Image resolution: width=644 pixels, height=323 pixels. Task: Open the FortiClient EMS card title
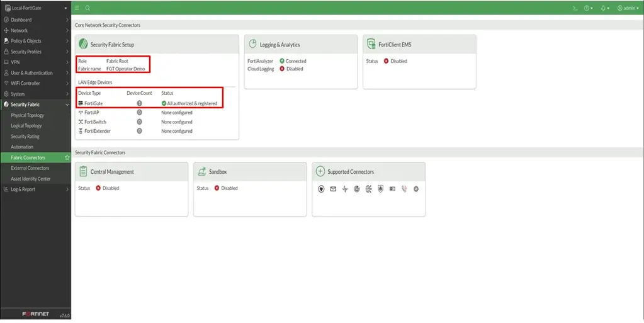click(395, 44)
